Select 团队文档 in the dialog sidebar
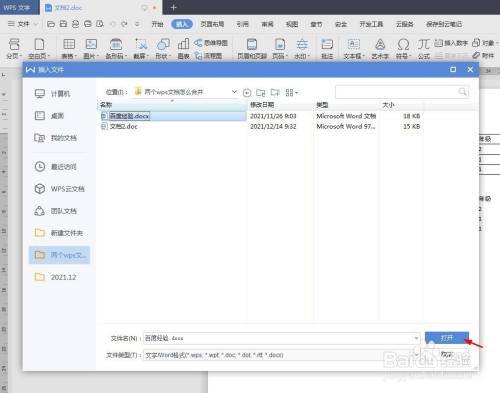 click(59, 211)
